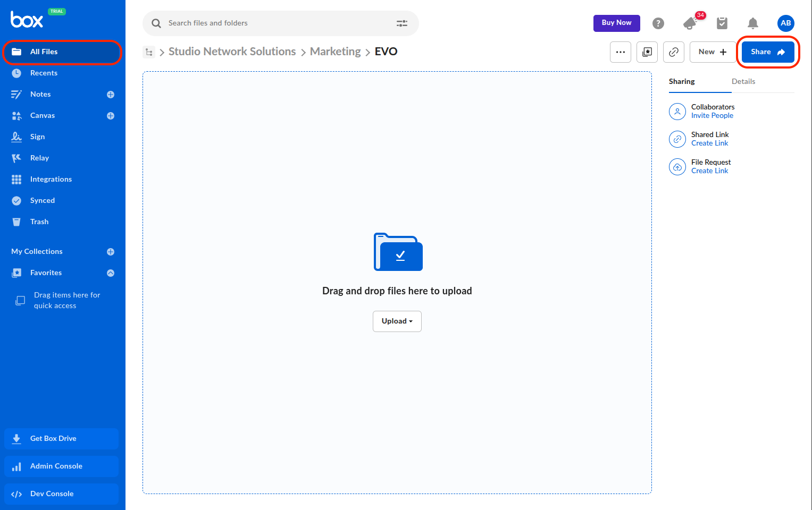Image resolution: width=812 pixels, height=510 pixels.
Task: Open Synced files
Action: click(43, 200)
